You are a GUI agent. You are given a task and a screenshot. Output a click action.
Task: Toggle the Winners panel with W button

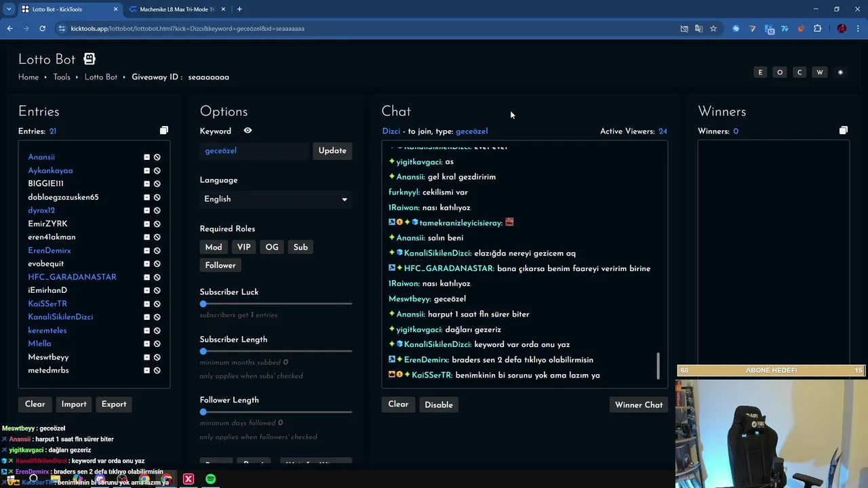[820, 73]
